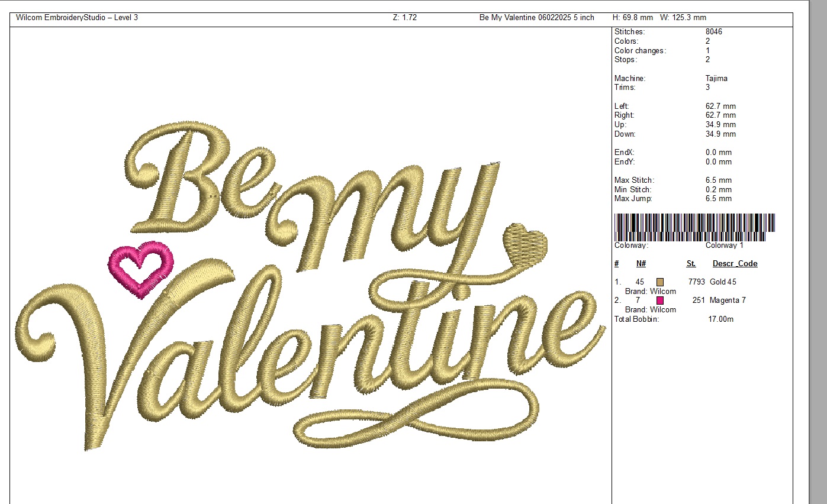Click the stitch count value 8046
Image resolution: width=827 pixels, height=504 pixels.
click(714, 32)
